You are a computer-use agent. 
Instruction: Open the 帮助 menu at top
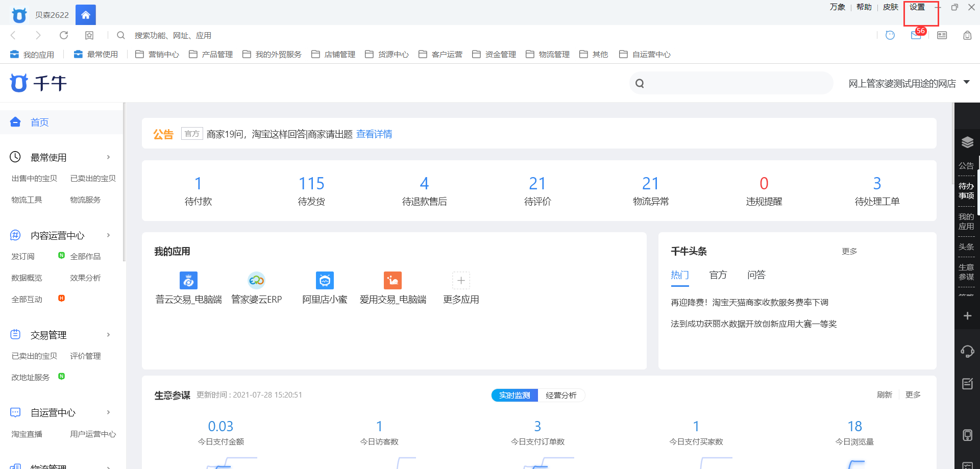pos(864,7)
